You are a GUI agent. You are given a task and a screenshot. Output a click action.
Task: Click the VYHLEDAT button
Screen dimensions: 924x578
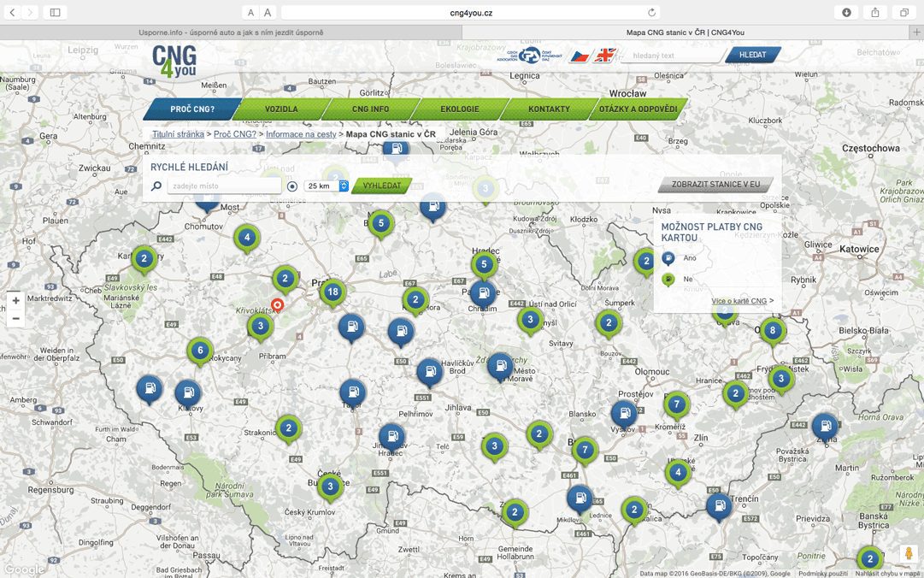[382, 186]
